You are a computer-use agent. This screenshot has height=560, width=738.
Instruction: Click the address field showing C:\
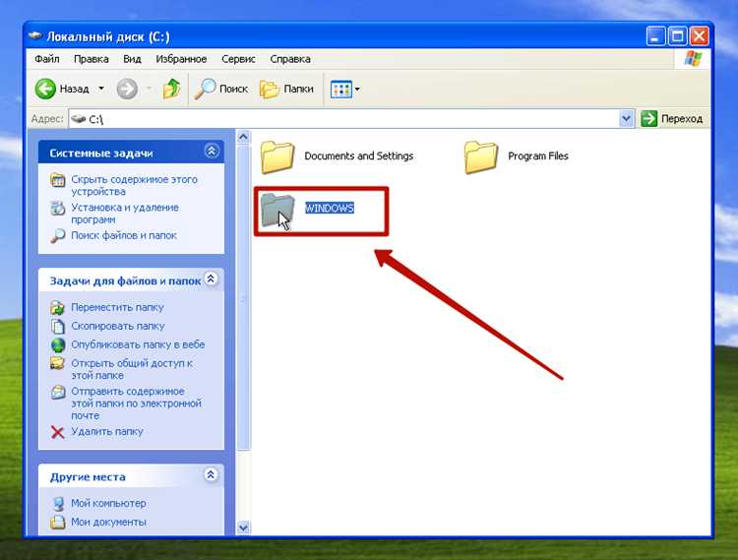(x=344, y=119)
